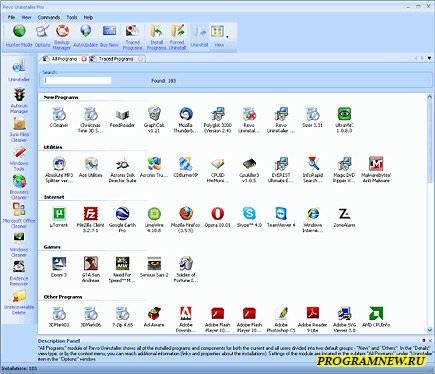Select the Polyglot 3000 program icon
The height and width of the screenshot is (374, 435).
coord(217,120)
